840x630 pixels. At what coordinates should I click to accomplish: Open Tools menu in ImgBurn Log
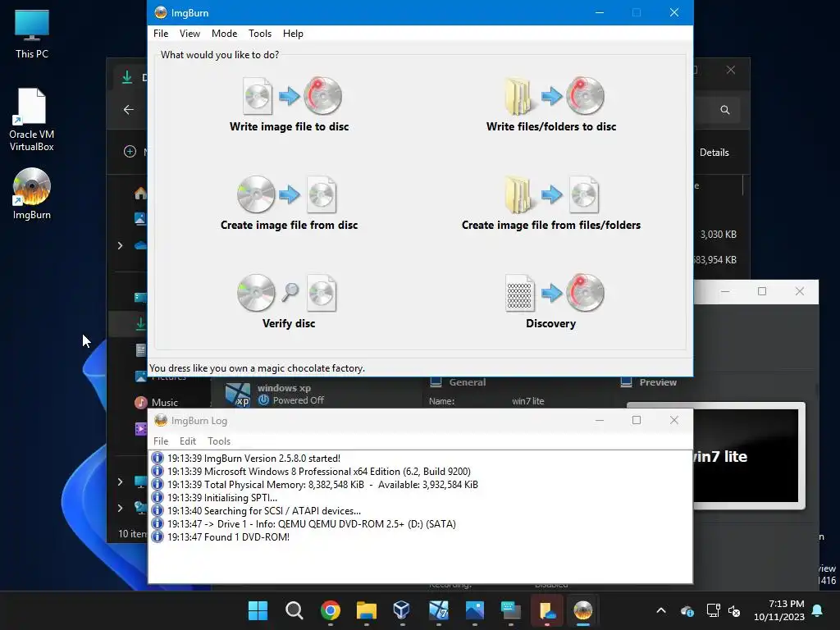[218, 441]
